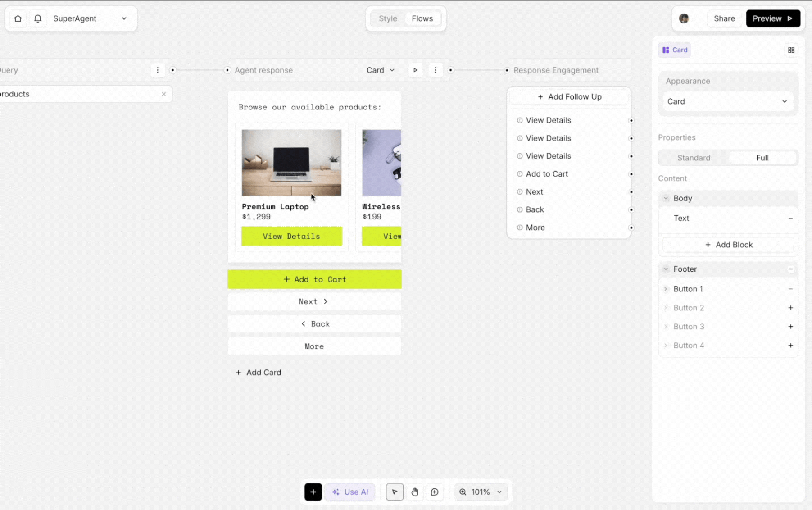Activate the hand pan tool
This screenshot has height=510, width=812.
tap(415, 492)
